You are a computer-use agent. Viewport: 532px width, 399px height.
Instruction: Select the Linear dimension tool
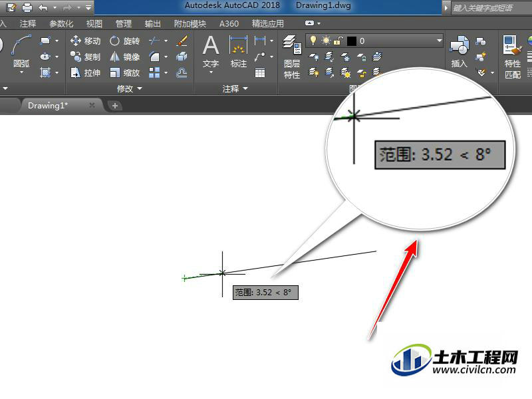coord(260,41)
